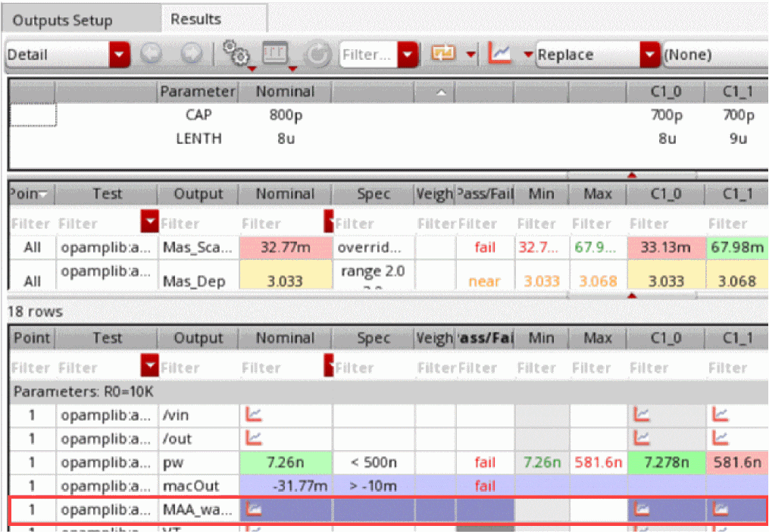This screenshot has height=532, width=769.
Task: Open the toolbar Filter dropdown arrow
Action: click(408, 55)
